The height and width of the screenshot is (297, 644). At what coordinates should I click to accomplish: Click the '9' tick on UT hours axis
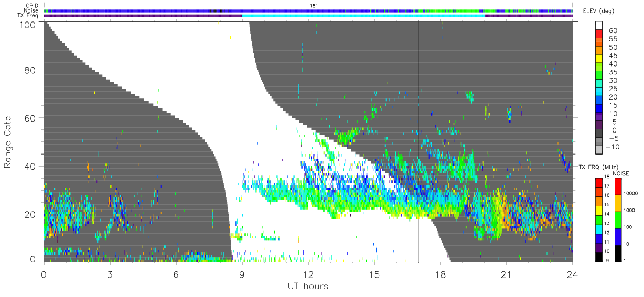coord(242,274)
